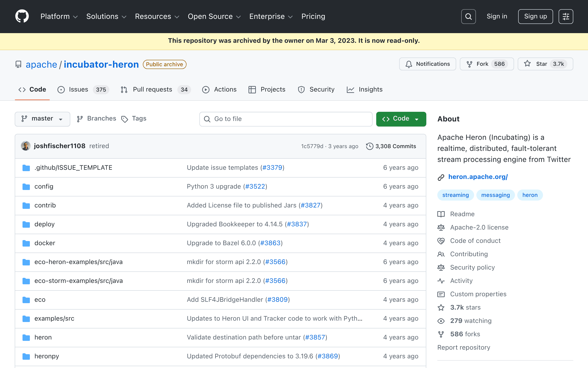Switch to the Pull requests tab
Screen dimensions: 588x368
coord(155,89)
